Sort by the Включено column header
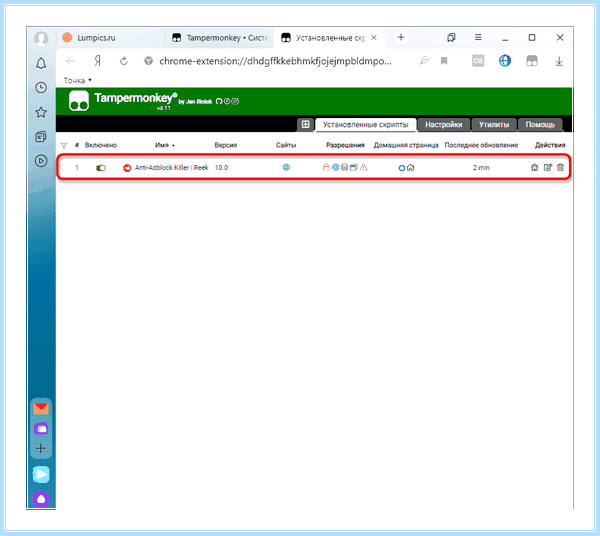The image size is (600, 536). coord(101,145)
